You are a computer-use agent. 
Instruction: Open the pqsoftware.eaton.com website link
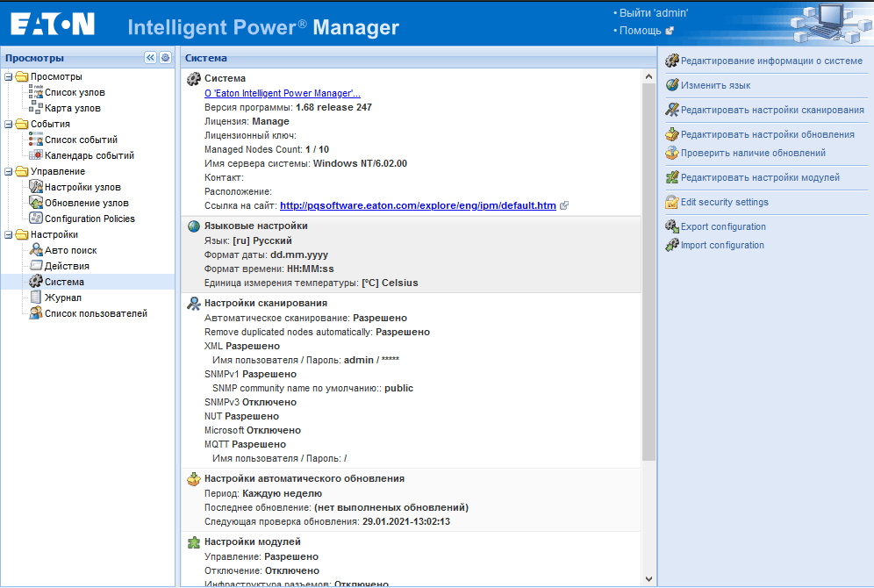coord(418,205)
